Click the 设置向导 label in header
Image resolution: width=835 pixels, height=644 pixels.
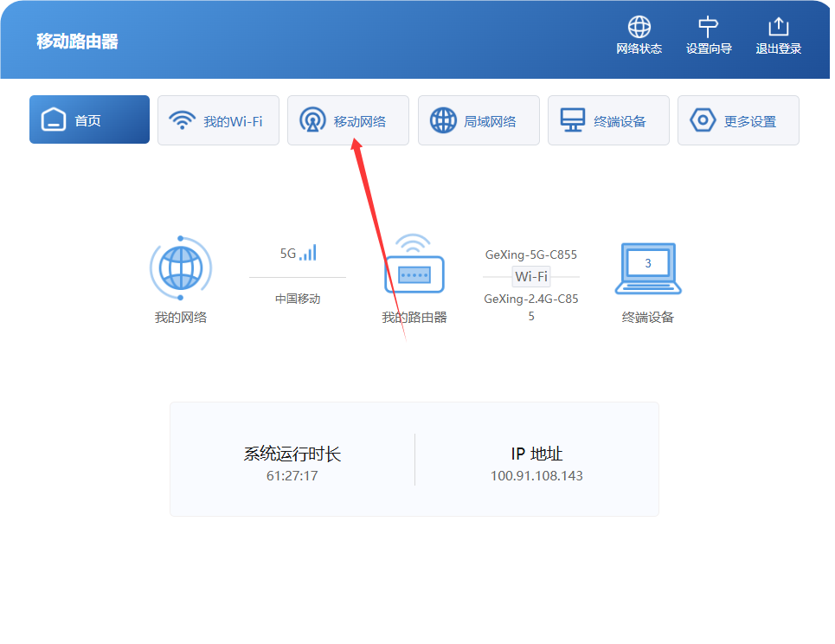(709, 49)
